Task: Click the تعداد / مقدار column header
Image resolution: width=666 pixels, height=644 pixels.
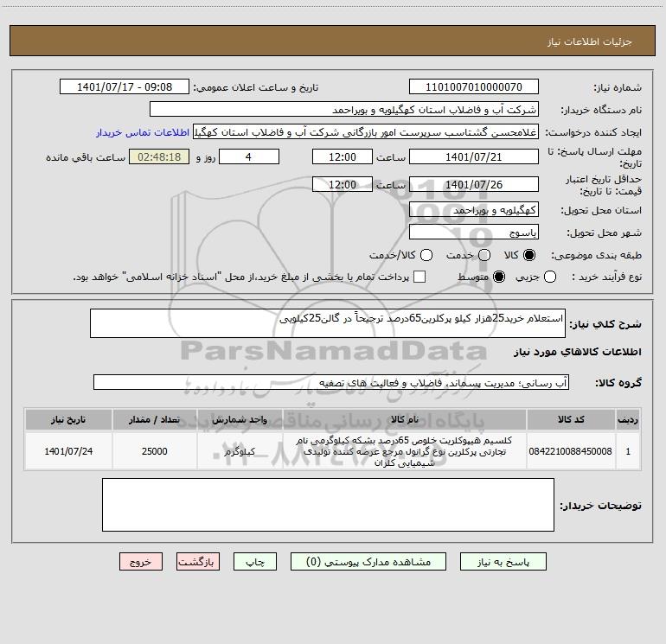Action: click(x=155, y=419)
